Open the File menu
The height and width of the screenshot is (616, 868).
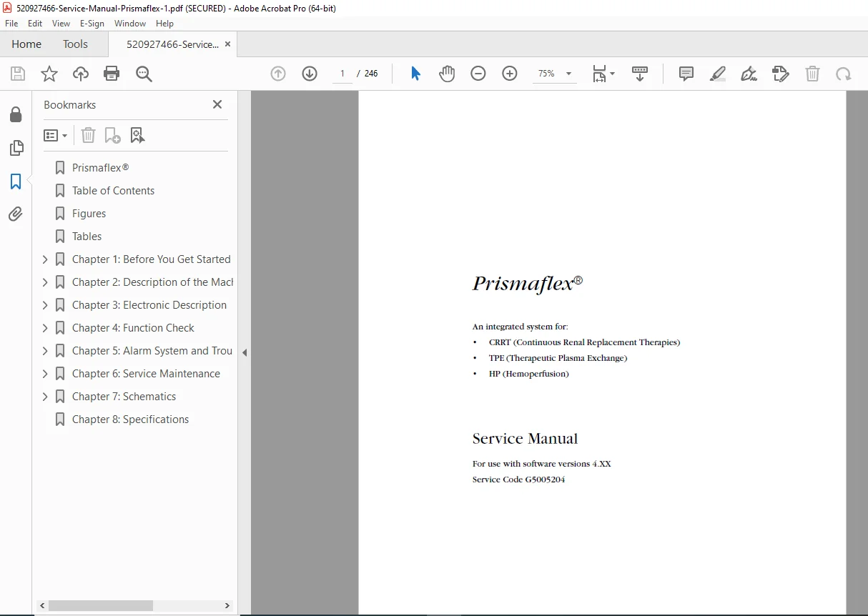11,24
